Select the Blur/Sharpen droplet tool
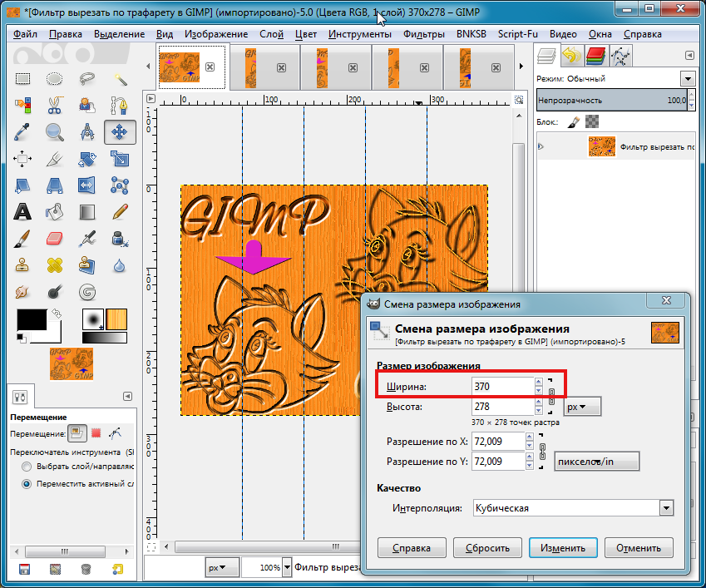 (x=120, y=265)
